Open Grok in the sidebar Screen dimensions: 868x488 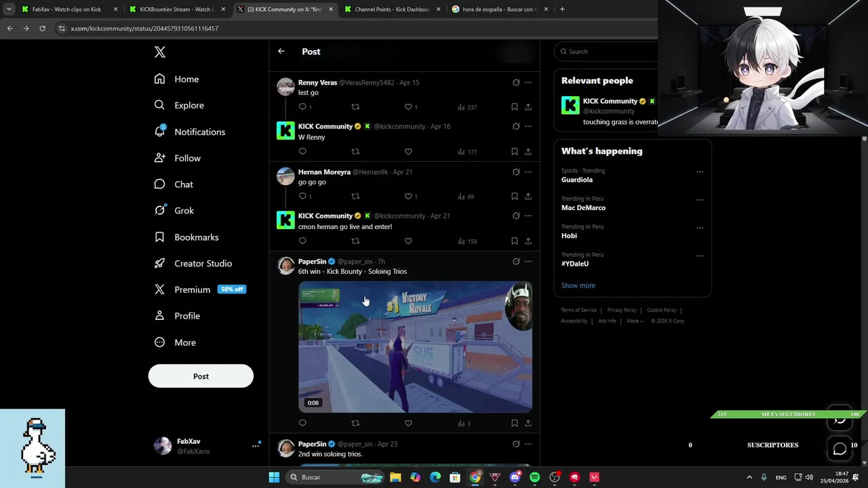[x=174, y=211]
